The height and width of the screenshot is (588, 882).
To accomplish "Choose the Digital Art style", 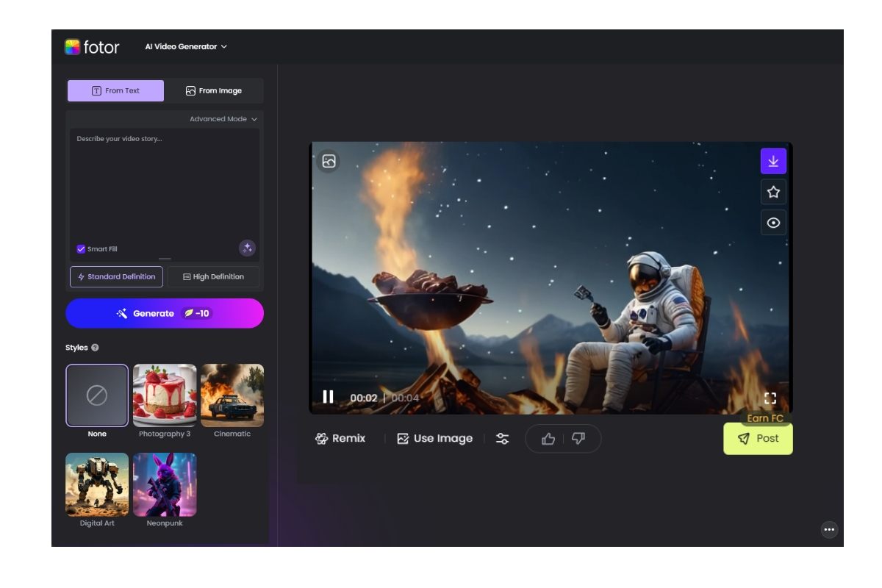I will 97,484.
